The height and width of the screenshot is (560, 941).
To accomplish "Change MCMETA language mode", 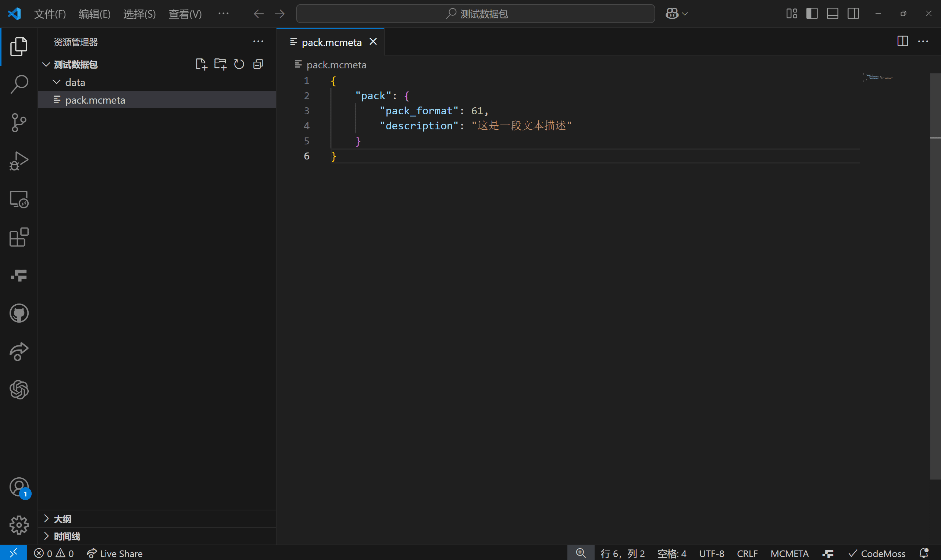I will [x=789, y=554].
